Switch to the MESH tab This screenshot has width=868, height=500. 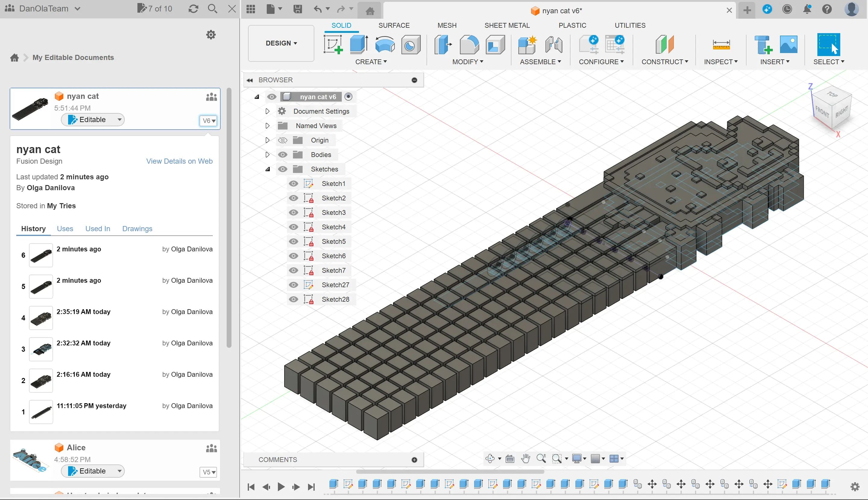(x=447, y=25)
